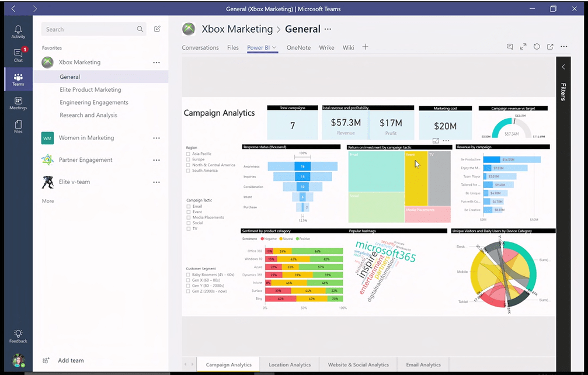Add a new tab with plus icon
This screenshot has width=588, height=375.
coord(366,47)
